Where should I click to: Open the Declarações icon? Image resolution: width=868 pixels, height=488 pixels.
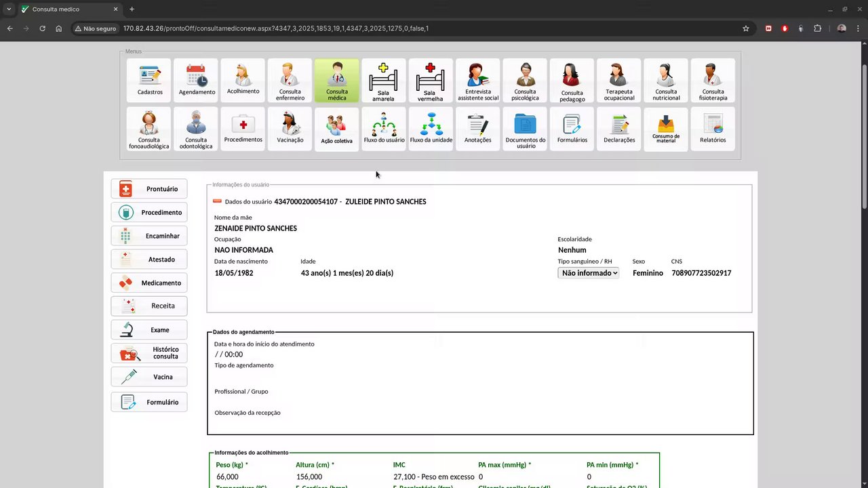619,129
